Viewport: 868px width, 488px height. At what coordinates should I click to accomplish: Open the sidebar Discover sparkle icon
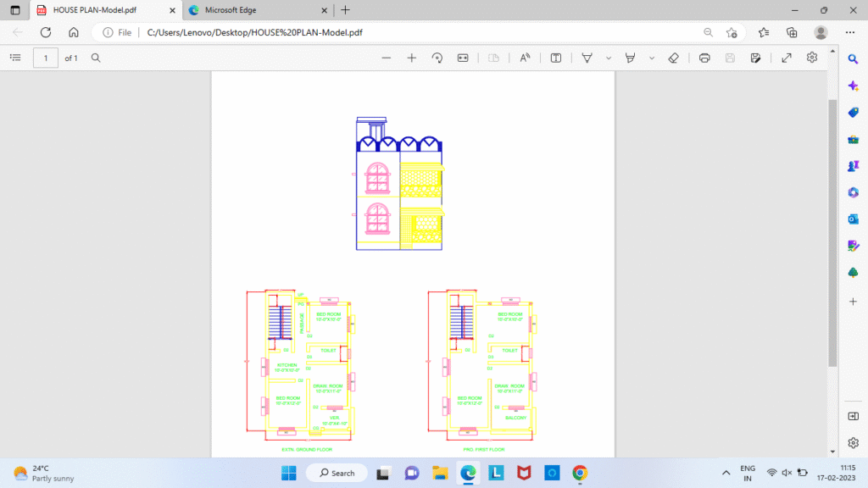click(x=853, y=86)
